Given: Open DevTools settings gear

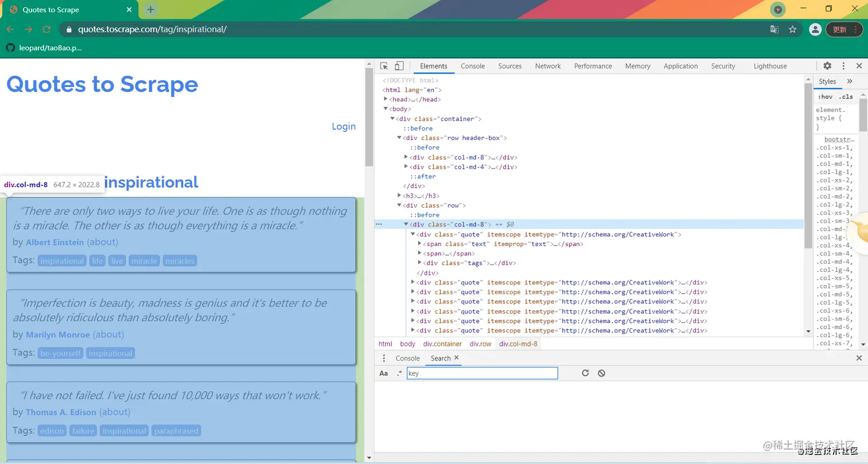Looking at the screenshot, I should tap(827, 66).
